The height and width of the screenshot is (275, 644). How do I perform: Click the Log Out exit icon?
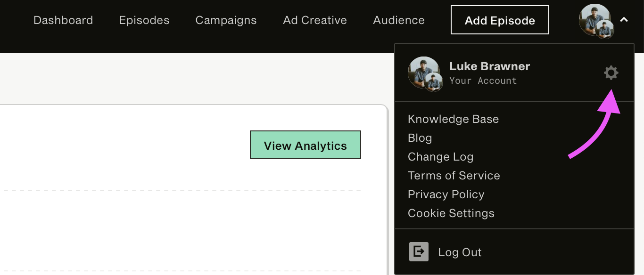click(x=419, y=252)
